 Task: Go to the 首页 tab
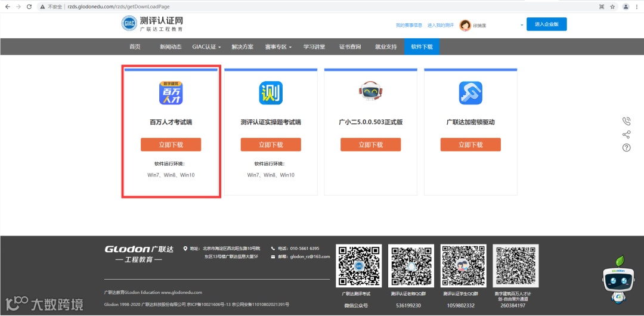(135, 47)
